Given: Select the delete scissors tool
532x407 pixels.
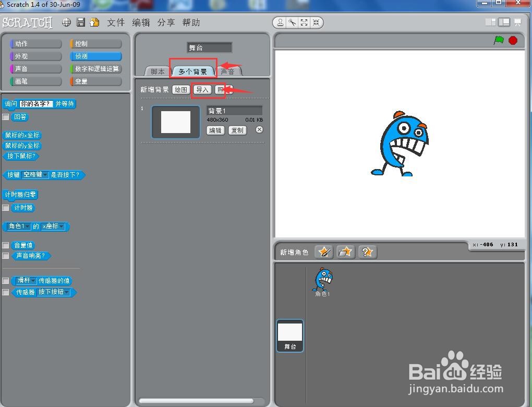Looking at the screenshot, I should click(x=292, y=23).
